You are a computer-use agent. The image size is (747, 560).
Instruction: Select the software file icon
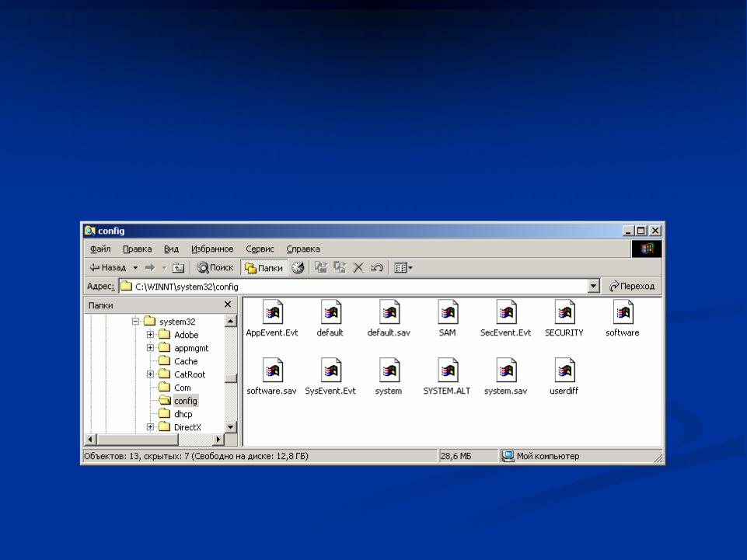point(623,312)
